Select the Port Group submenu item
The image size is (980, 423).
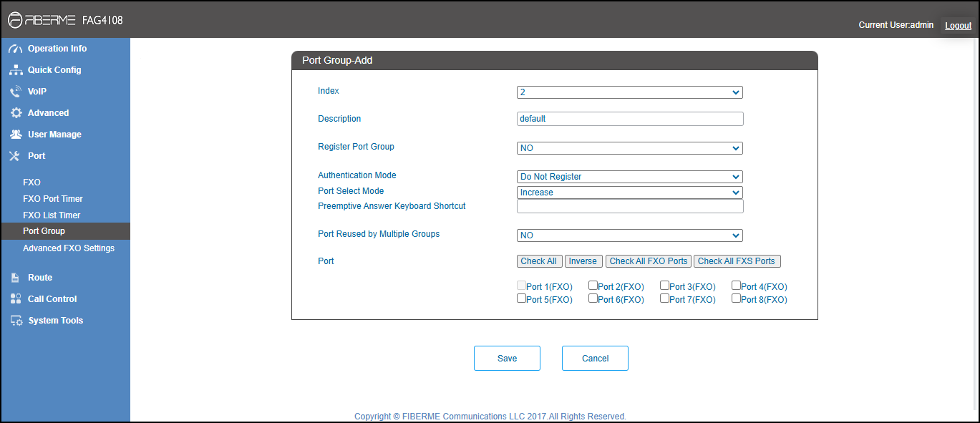(65, 231)
